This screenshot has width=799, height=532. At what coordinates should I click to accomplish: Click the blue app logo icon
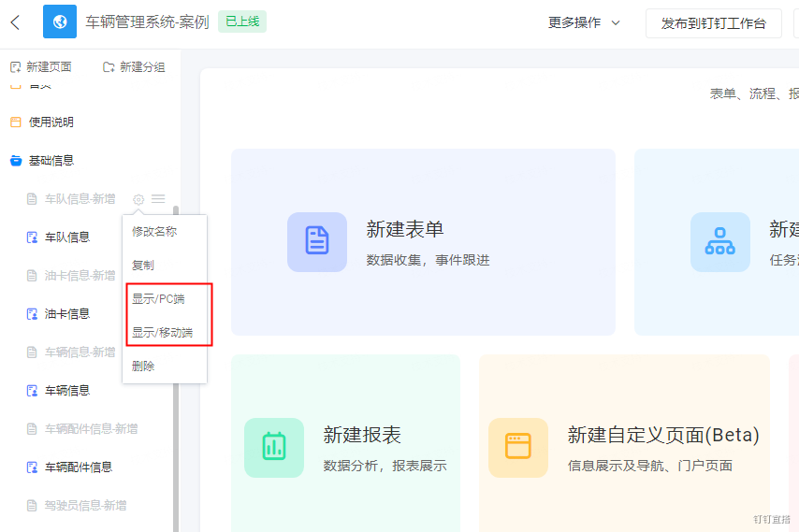(x=60, y=22)
